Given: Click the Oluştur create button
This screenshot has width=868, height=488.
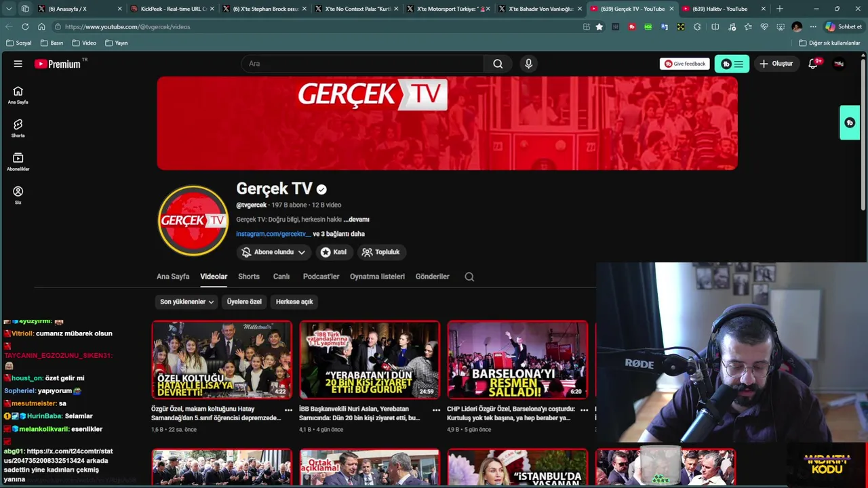Looking at the screenshot, I should point(776,64).
